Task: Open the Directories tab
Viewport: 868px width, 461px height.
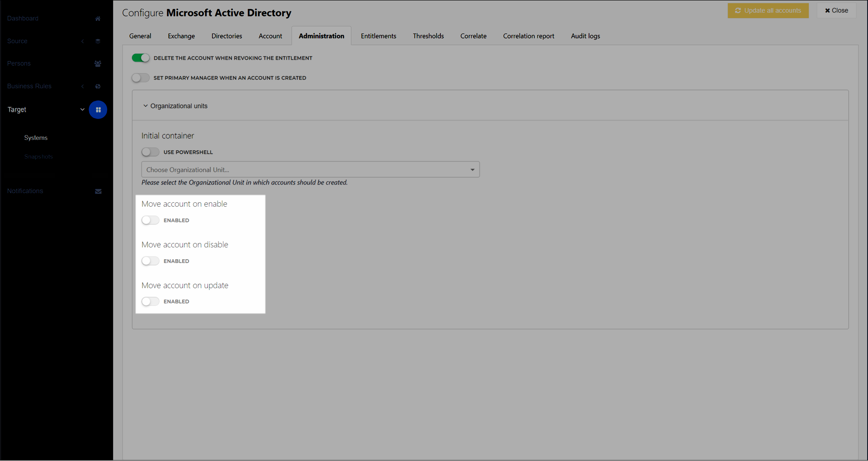Action: (226, 36)
